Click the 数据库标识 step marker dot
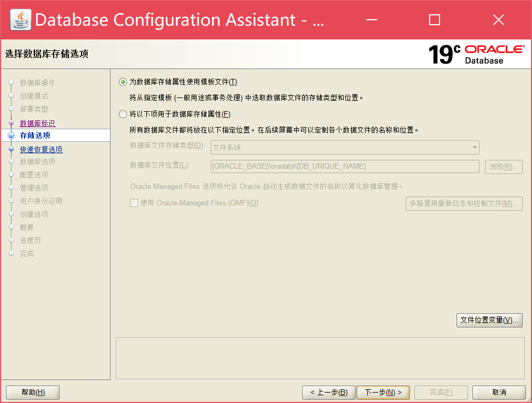This screenshot has height=403, width=532. pos(11,123)
